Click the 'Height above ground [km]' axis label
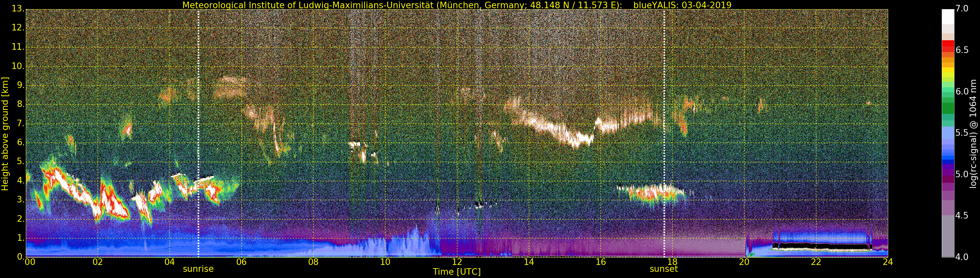980x278 pixels. tap(5, 134)
